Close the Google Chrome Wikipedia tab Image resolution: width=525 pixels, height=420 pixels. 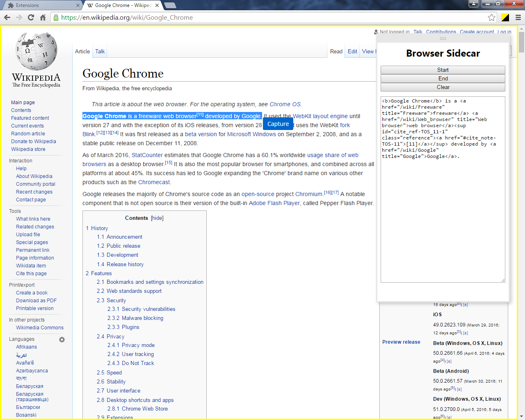click(157, 5)
